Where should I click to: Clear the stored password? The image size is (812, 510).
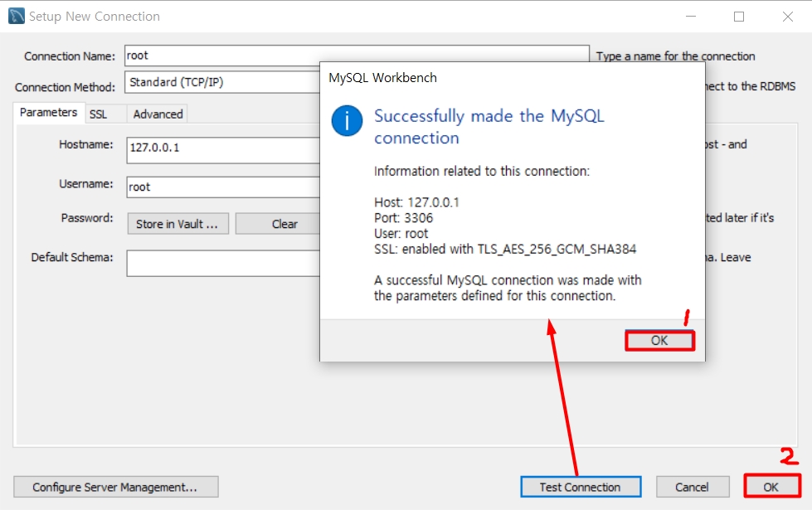click(x=278, y=224)
